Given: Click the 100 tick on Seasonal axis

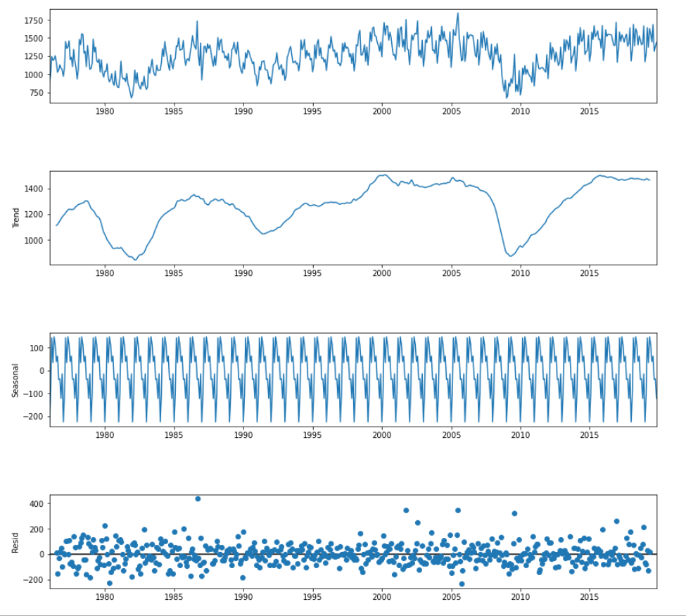Looking at the screenshot, I should [35, 348].
